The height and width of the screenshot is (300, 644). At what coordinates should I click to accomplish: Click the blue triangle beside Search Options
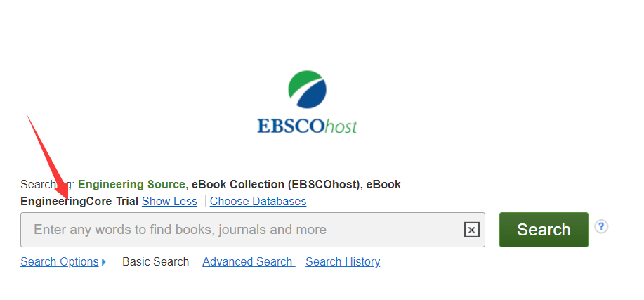coord(103,262)
